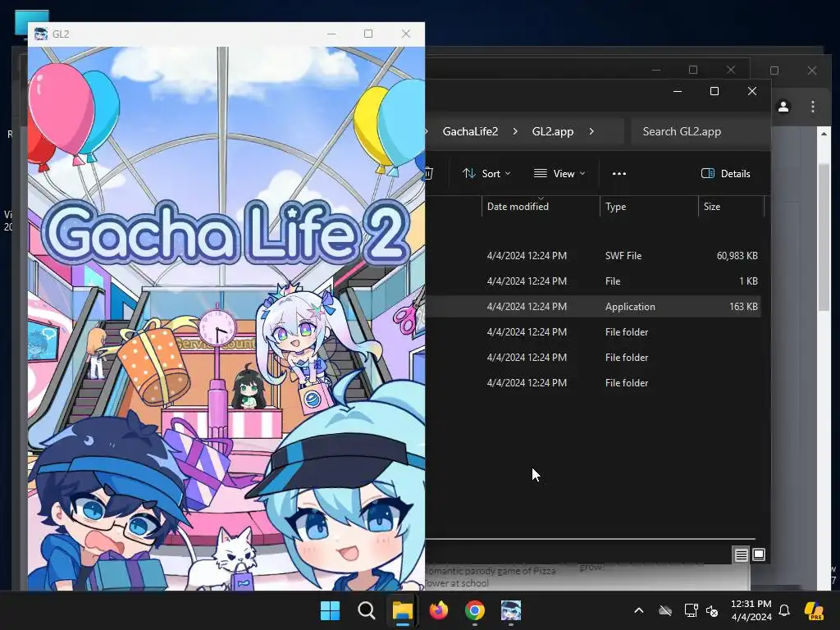Open the Sort dropdown in File Explorer
This screenshot has height=630, width=840.
[x=486, y=174]
